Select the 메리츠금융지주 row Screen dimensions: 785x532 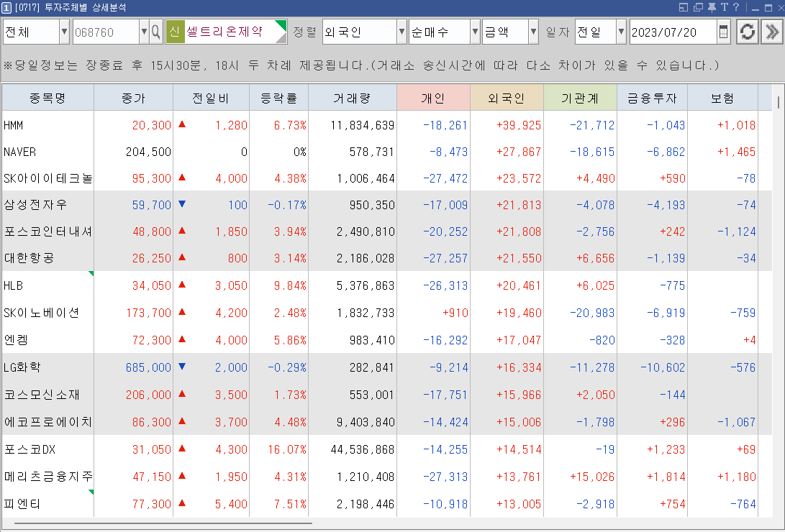(387, 476)
